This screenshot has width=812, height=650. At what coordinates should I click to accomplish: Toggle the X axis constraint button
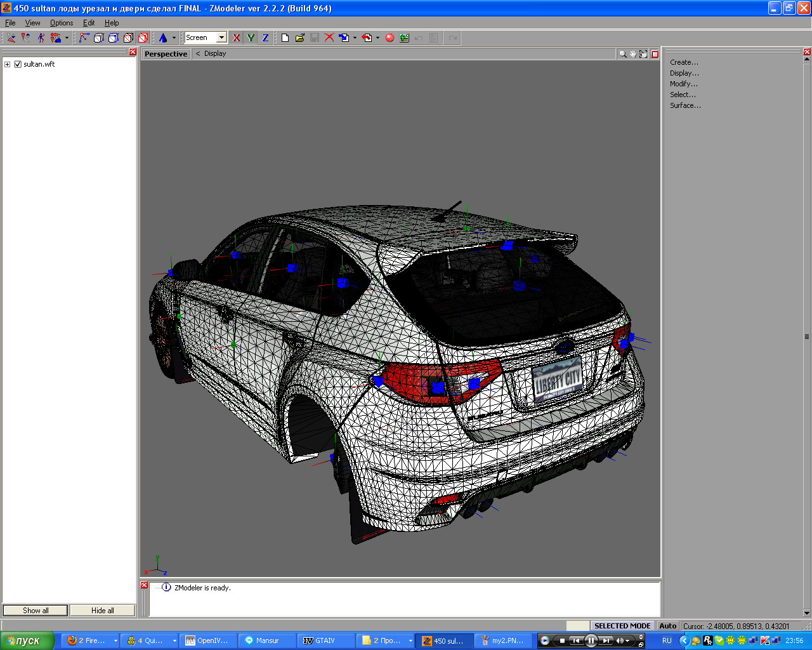point(237,38)
